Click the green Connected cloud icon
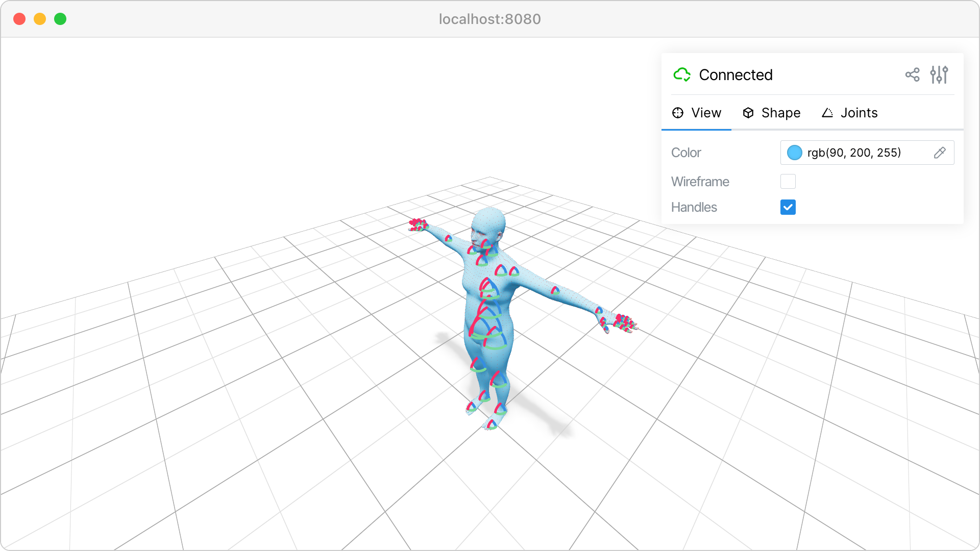This screenshot has width=980, height=551. pyautogui.click(x=682, y=75)
